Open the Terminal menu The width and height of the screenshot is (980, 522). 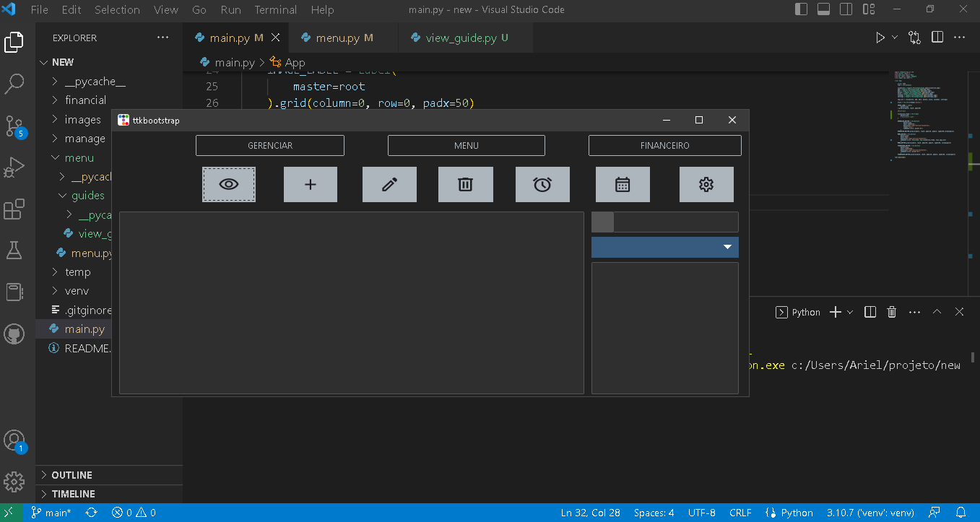pyautogui.click(x=275, y=9)
